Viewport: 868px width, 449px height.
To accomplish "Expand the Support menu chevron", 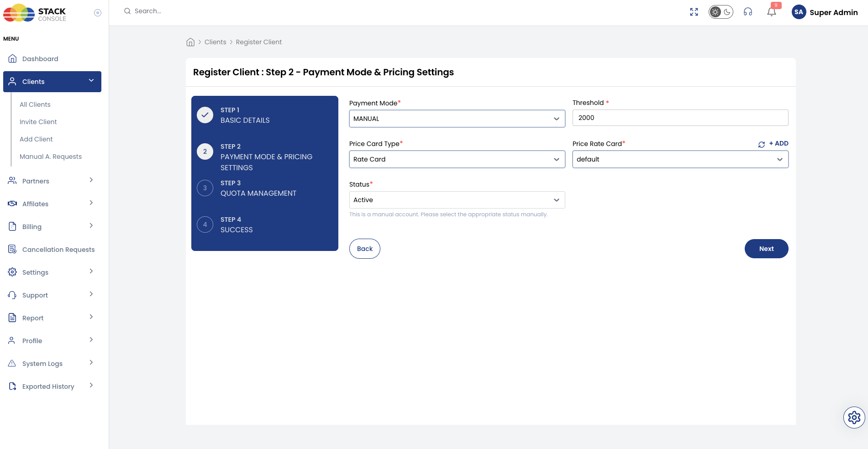I will pos(91,294).
